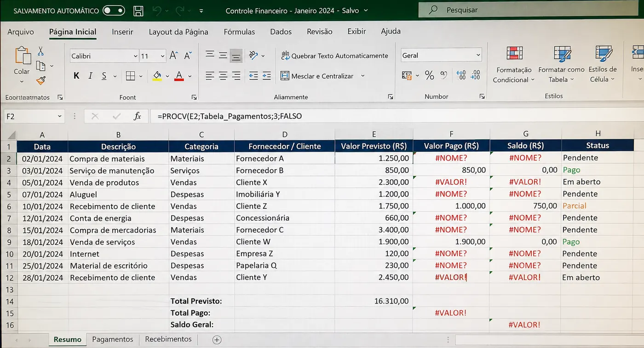644x348 pixels.
Task: Toggle bold with the K button
Action: [x=76, y=76]
